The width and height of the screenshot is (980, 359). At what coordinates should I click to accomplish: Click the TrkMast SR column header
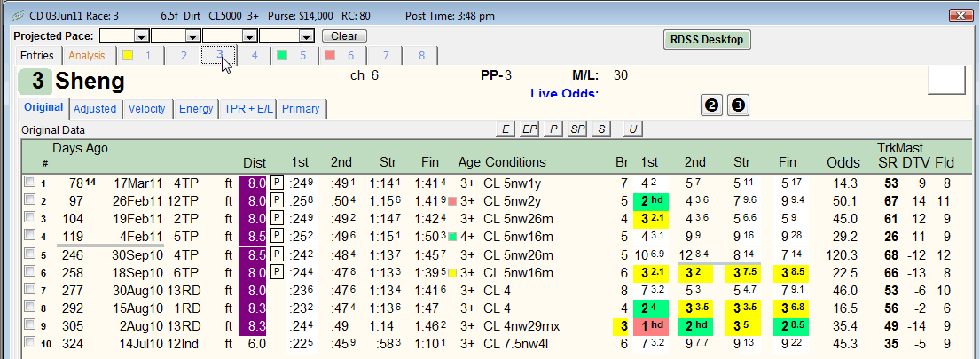[886, 162]
